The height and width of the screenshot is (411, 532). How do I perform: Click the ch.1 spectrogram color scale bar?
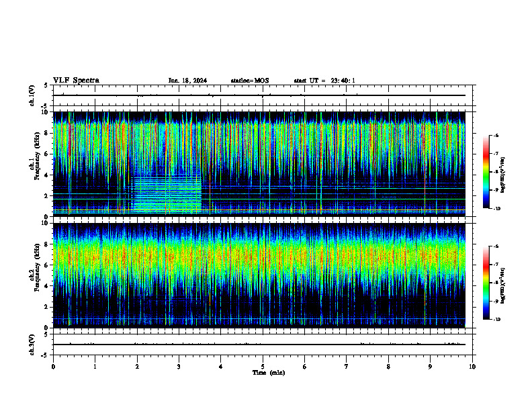tap(486, 172)
